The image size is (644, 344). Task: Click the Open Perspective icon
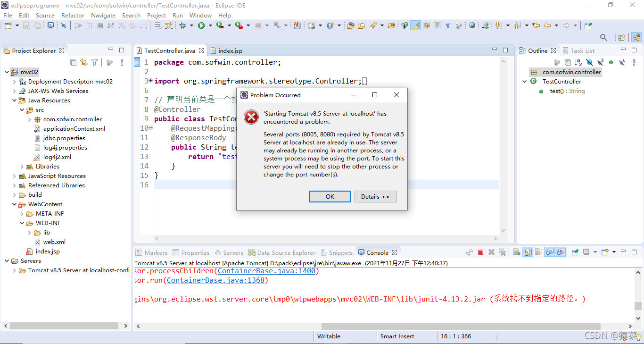click(x=622, y=37)
